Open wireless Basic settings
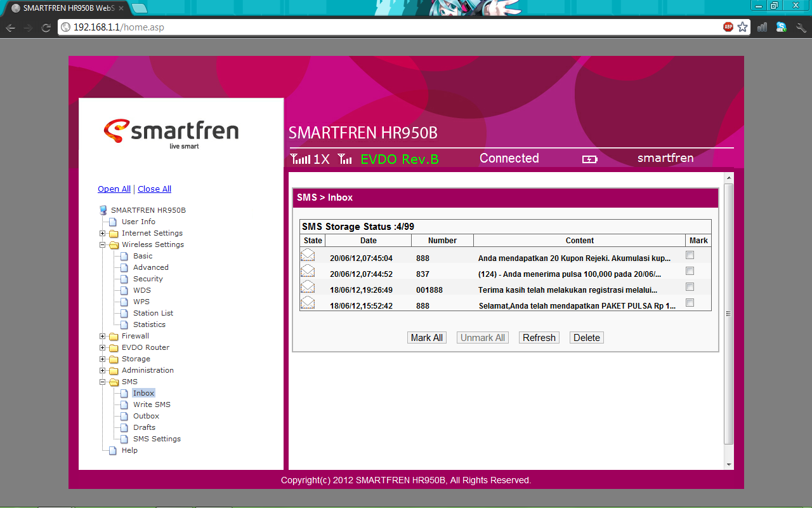 (143, 256)
